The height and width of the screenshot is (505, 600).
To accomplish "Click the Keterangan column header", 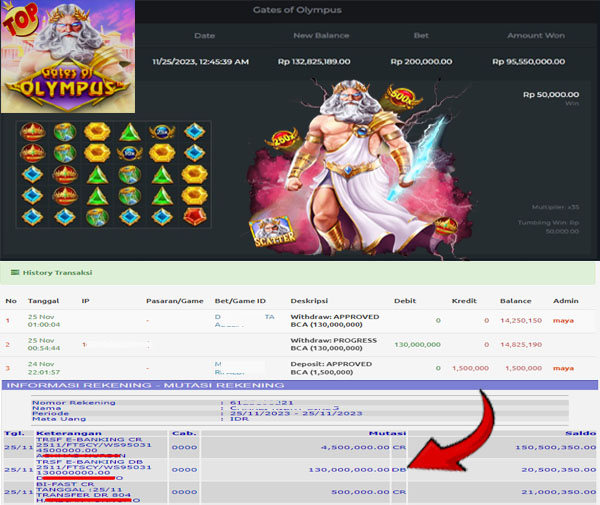I will (69, 433).
